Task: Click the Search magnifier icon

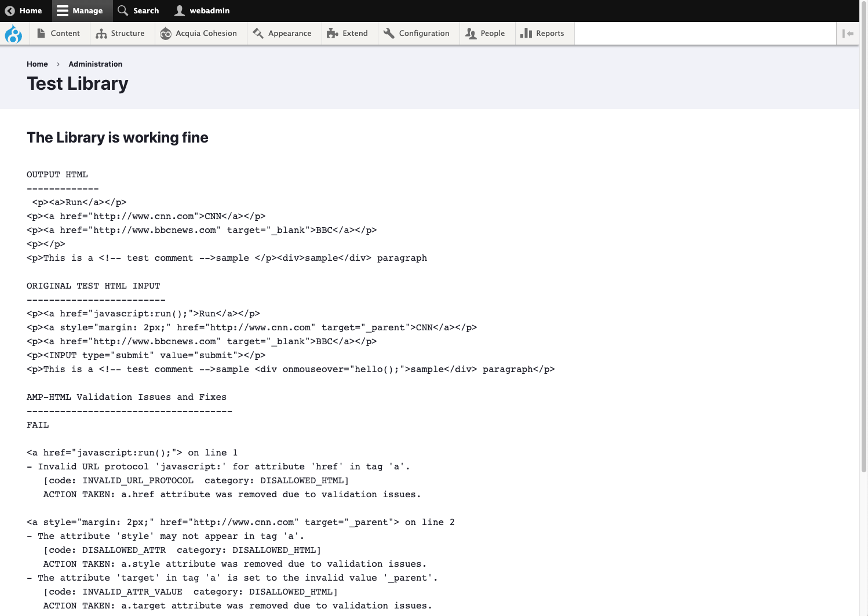Action: click(x=123, y=11)
